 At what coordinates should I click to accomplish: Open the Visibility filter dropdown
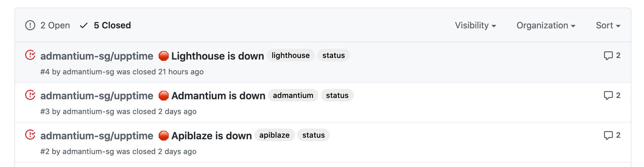475,26
